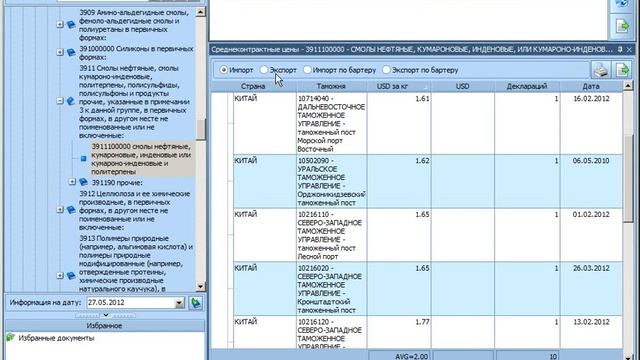640x360 pixels.
Task: Choose Экспорт по бартеру option
Action: coord(386,70)
